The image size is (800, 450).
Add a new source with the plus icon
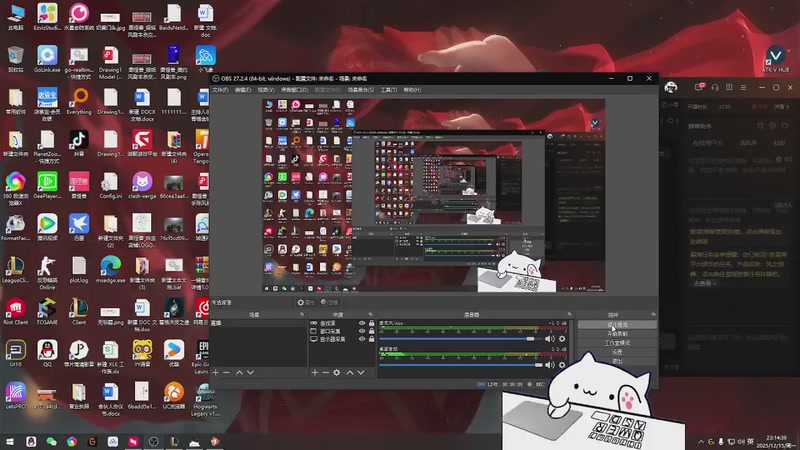pos(315,373)
